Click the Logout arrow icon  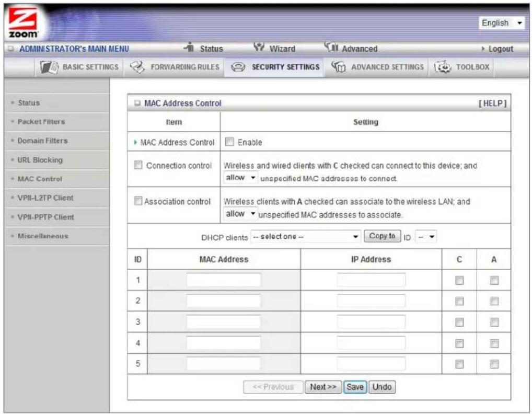click(x=483, y=49)
